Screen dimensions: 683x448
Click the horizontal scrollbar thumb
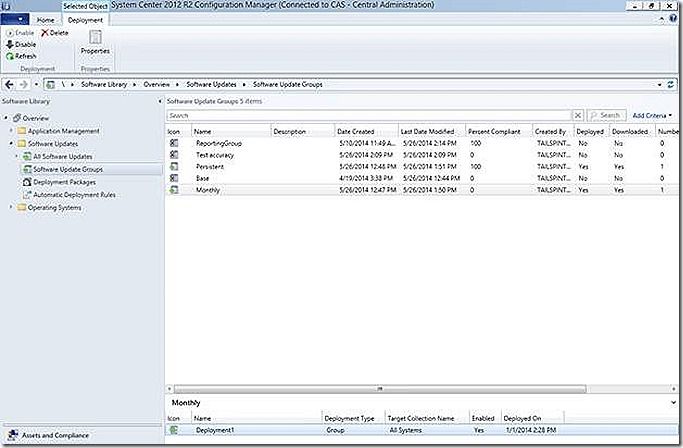point(380,388)
